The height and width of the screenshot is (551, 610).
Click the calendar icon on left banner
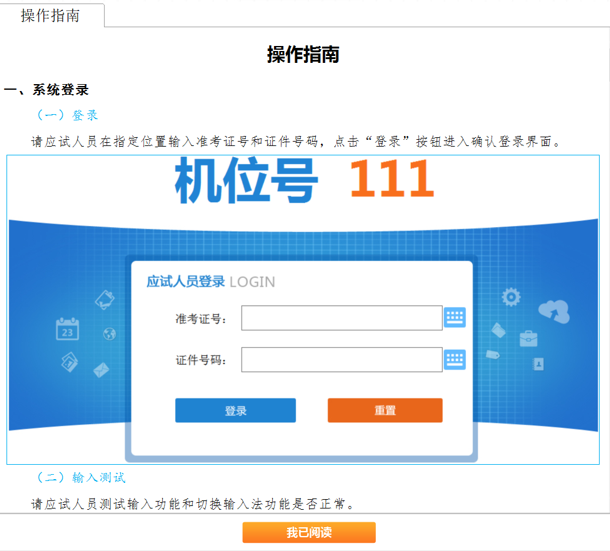tap(67, 328)
